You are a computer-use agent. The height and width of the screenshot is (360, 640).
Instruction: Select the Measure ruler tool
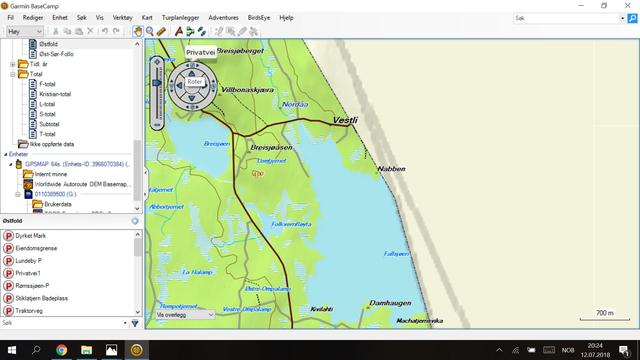[161, 31]
